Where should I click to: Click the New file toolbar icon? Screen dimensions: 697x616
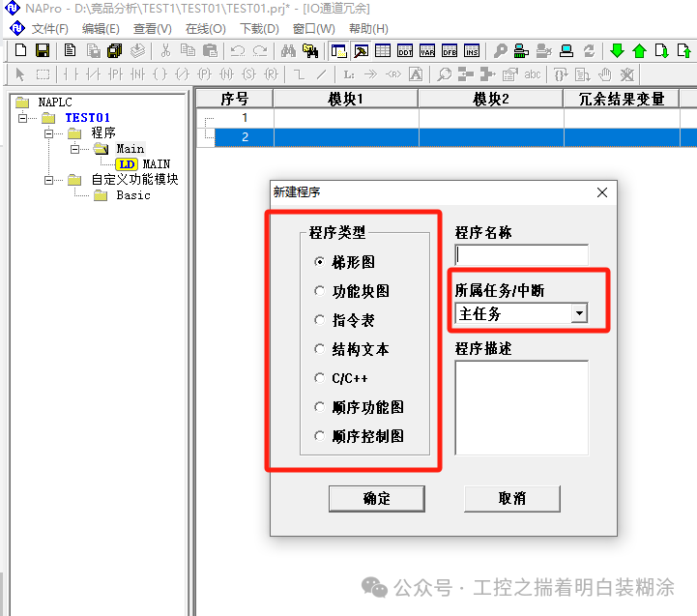[20, 50]
